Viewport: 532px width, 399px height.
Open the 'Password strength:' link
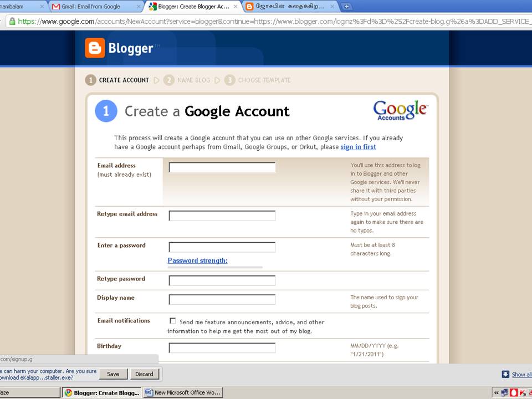click(x=197, y=260)
